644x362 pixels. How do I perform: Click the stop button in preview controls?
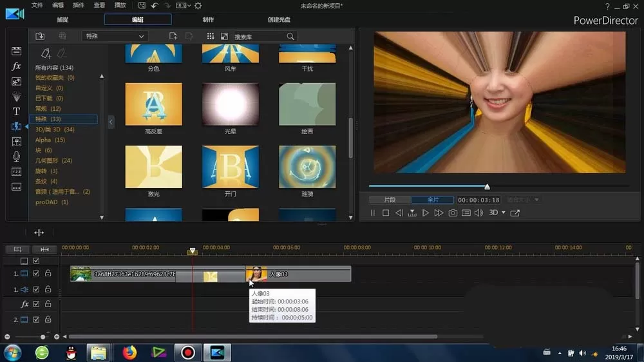pos(385,213)
